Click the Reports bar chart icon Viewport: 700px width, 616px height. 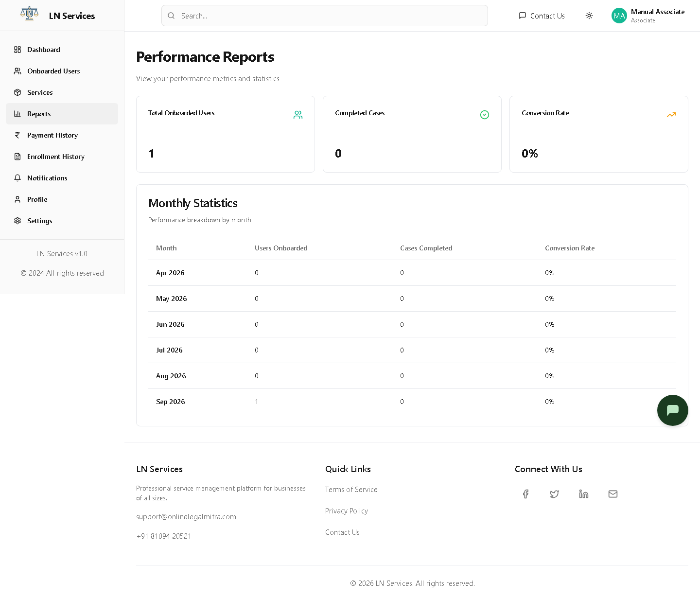[17, 114]
